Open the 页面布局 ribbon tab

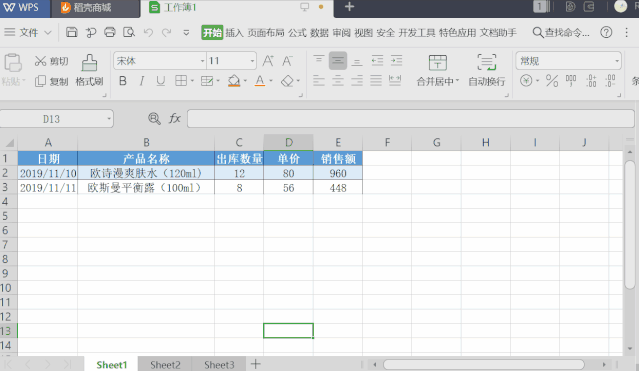[x=266, y=33]
